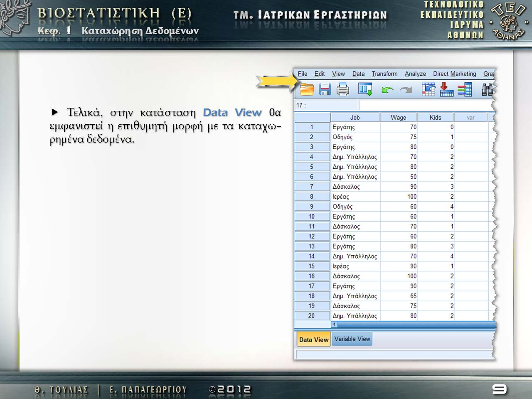Click the cell editor field beside 17 :
The image size is (532, 399).
pyautogui.click(x=426, y=105)
